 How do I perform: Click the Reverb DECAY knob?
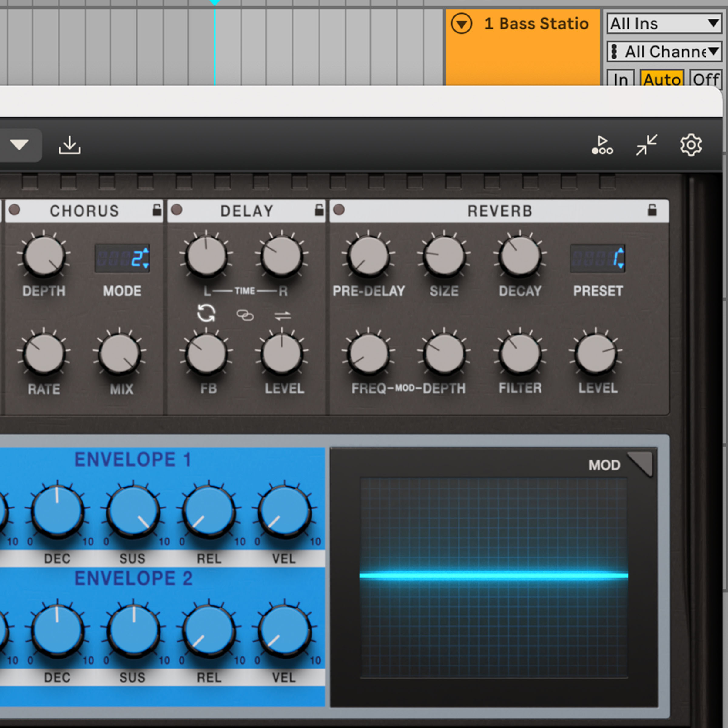point(520,256)
